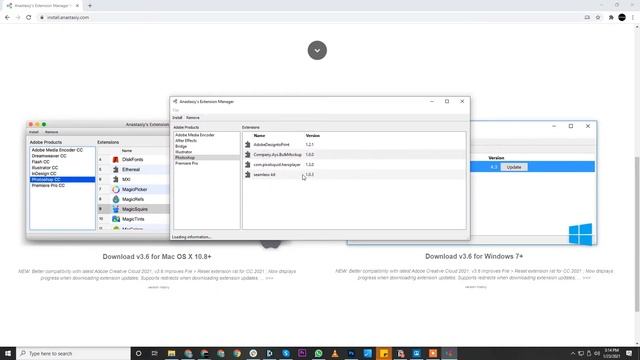640x360 pixels.
Task: Select InDesign CC in Mac preview list
Action: [44, 174]
